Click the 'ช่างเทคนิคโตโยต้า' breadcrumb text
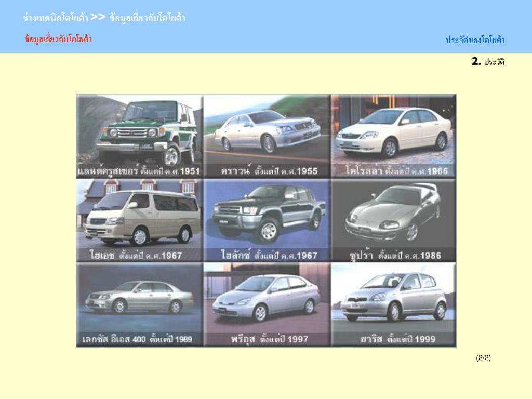532x399 pixels. click(56, 18)
